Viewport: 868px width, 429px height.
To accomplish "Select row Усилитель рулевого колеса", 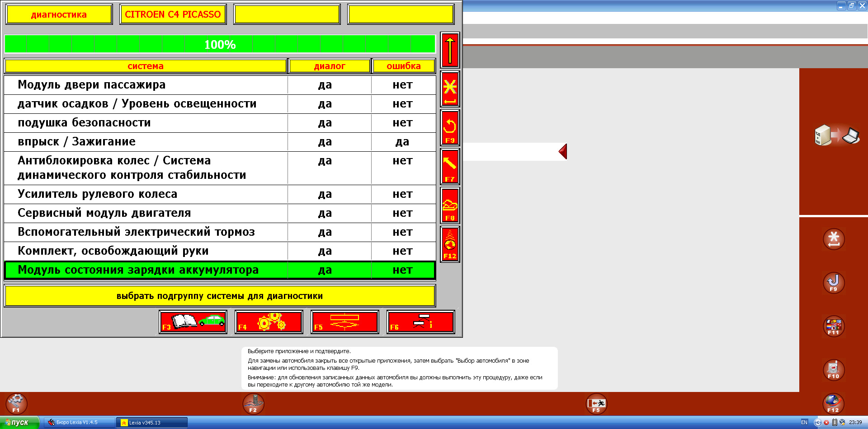I will [220, 194].
